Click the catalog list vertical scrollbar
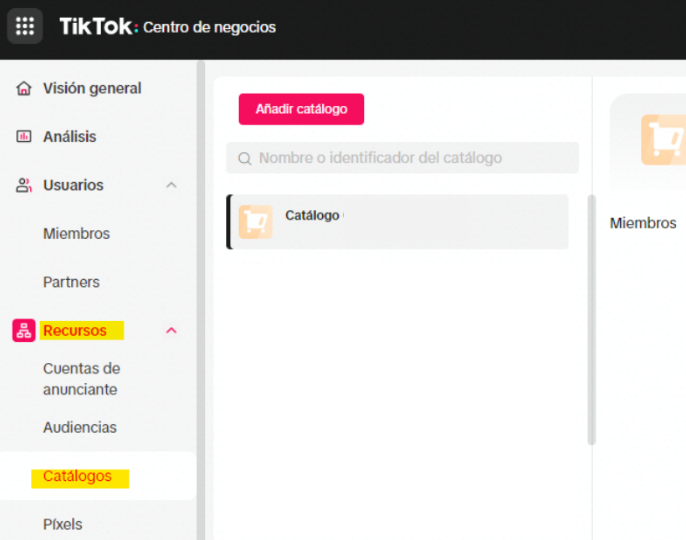Viewport: 686px width, 540px height. point(591,320)
